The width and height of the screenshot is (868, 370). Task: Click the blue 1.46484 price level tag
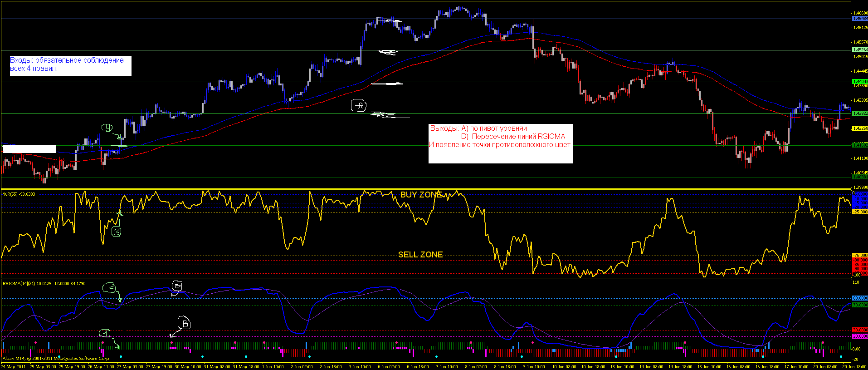[860, 19]
